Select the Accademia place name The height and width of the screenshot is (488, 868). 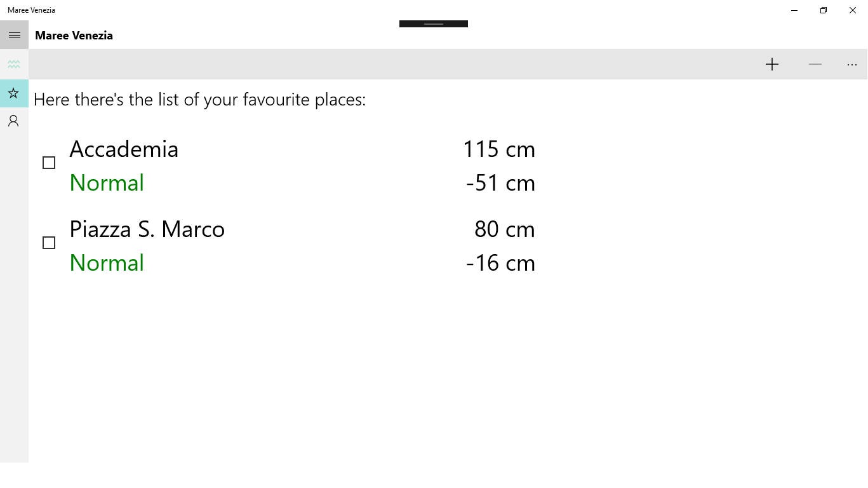124,149
